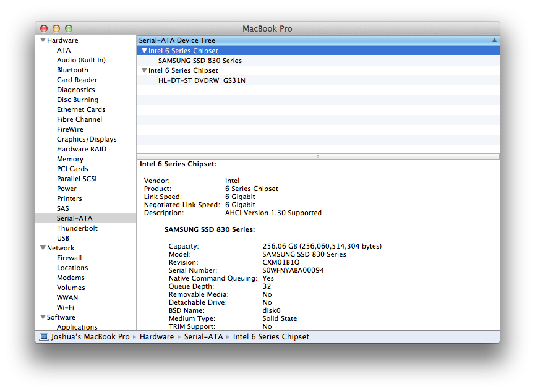Select Disc Burning in sidebar

pos(77,100)
